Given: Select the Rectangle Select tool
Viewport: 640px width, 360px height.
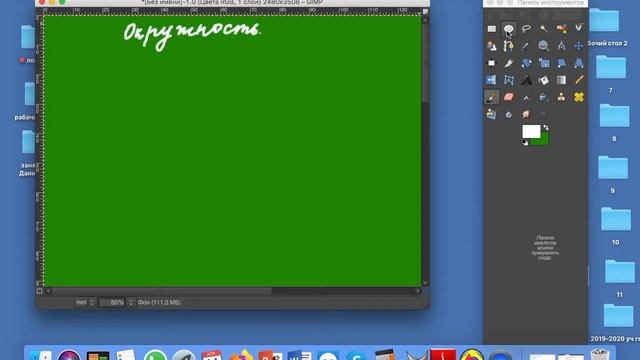Looking at the screenshot, I should 491,29.
